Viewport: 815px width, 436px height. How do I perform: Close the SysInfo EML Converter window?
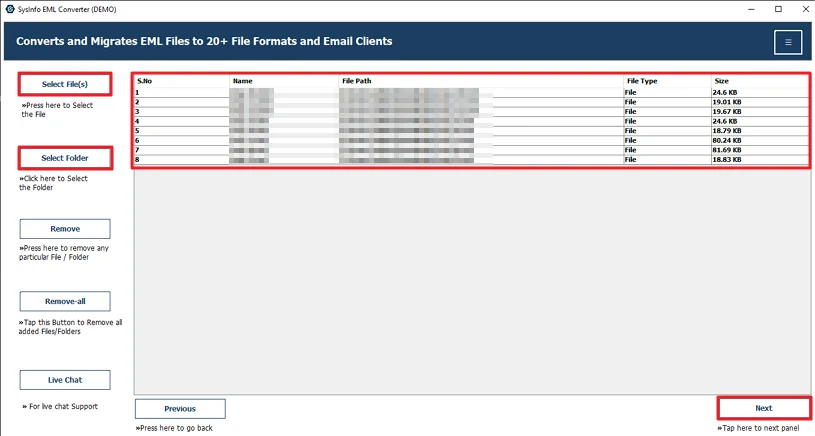click(805, 9)
